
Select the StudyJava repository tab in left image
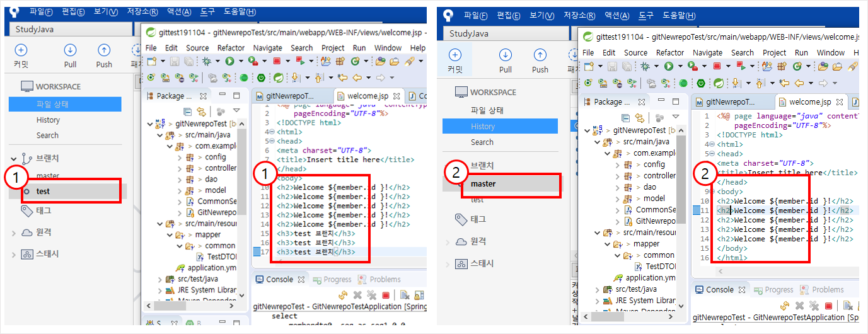tap(69, 29)
